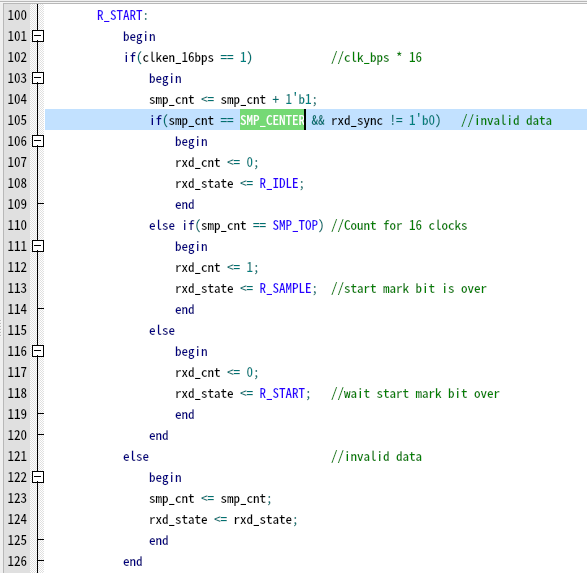Image resolution: width=587 pixels, height=573 pixels.
Task: Click rxd_cnt <= 0 on line 117
Action: [214, 372]
